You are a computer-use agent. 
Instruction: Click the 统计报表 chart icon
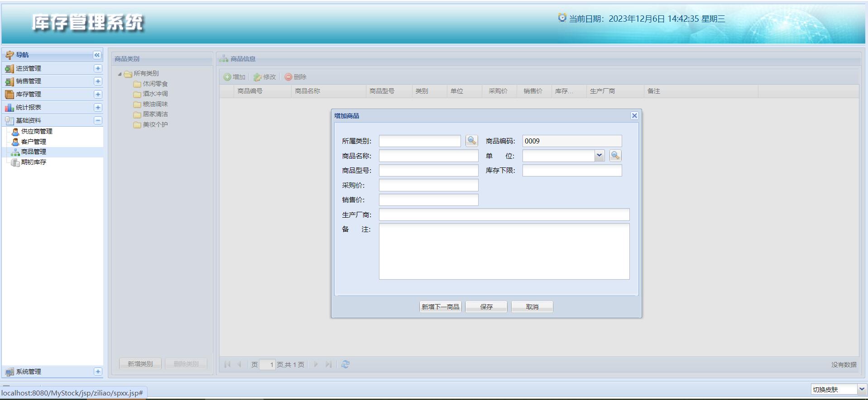(9, 107)
